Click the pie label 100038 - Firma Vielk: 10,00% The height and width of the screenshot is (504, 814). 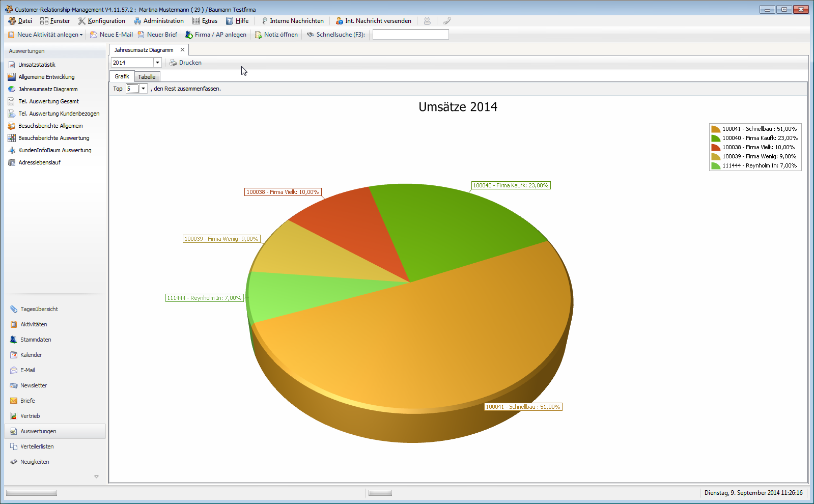point(283,192)
